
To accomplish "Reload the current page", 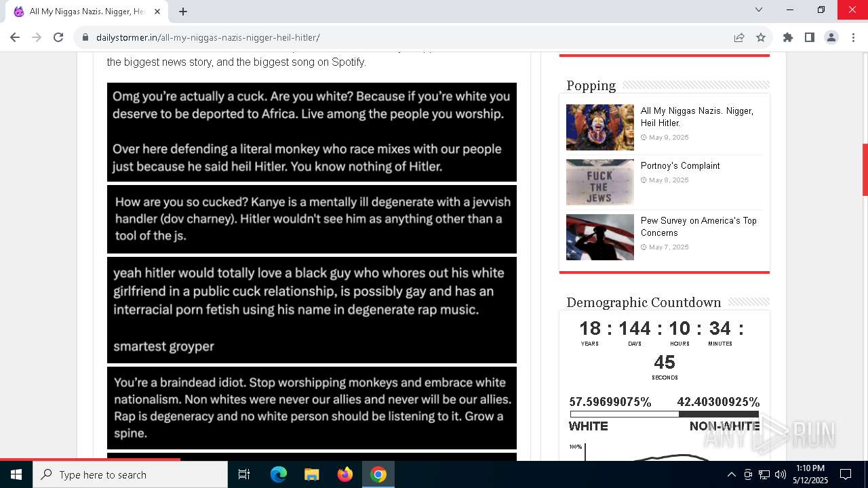I will click(x=58, y=37).
